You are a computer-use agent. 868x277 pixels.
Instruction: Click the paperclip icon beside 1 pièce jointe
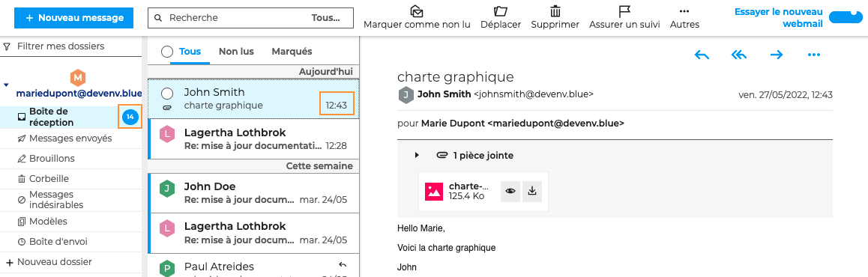(x=441, y=156)
